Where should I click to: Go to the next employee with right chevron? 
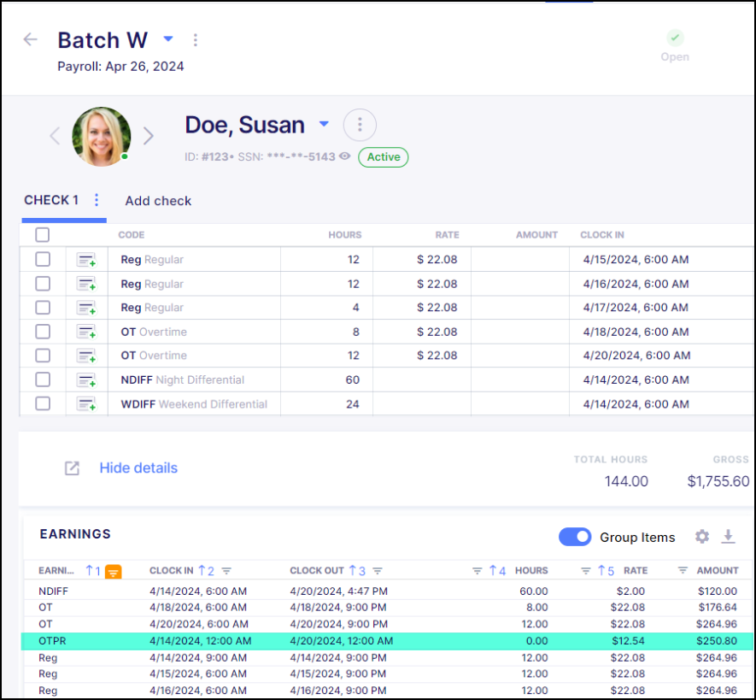149,136
